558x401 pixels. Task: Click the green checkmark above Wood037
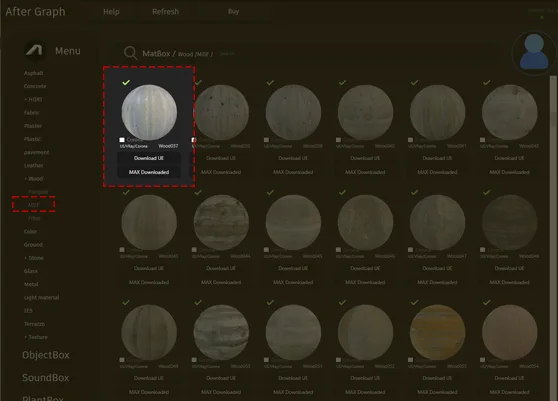(x=126, y=83)
